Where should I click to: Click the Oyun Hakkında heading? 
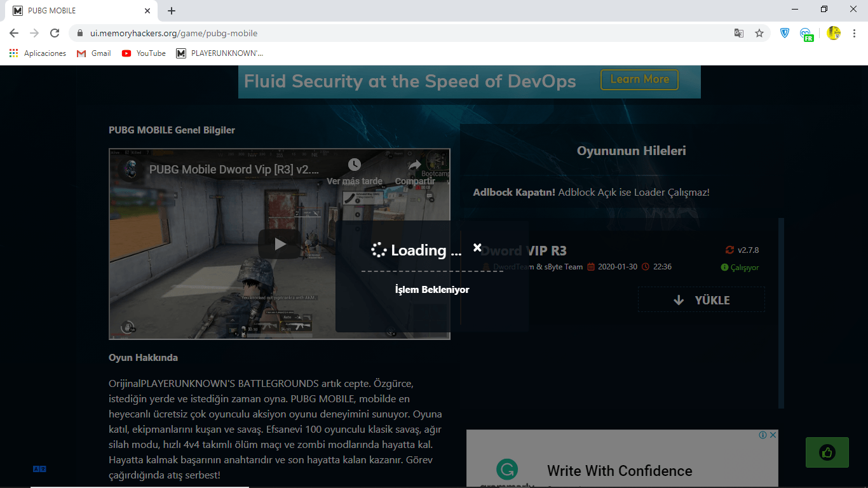pos(143,358)
